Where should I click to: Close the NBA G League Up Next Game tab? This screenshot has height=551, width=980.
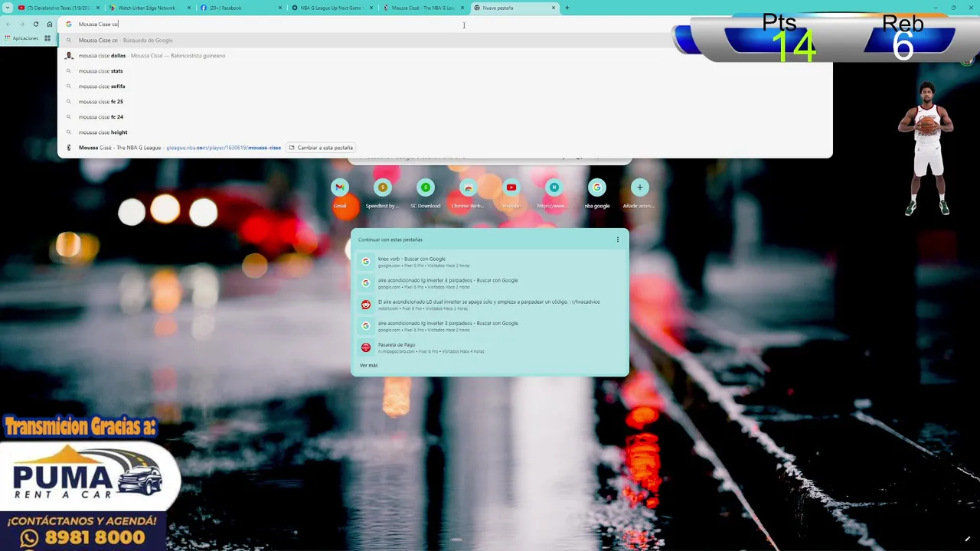[x=371, y=8]
